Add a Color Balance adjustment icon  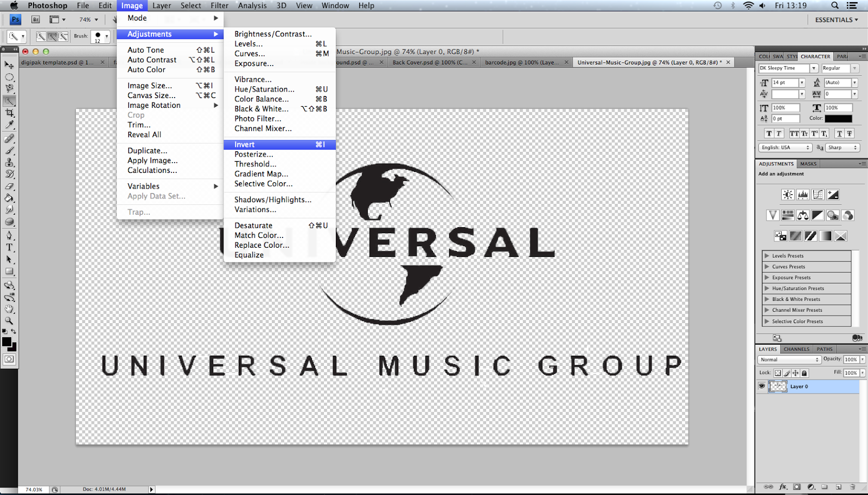pos(803,215)
